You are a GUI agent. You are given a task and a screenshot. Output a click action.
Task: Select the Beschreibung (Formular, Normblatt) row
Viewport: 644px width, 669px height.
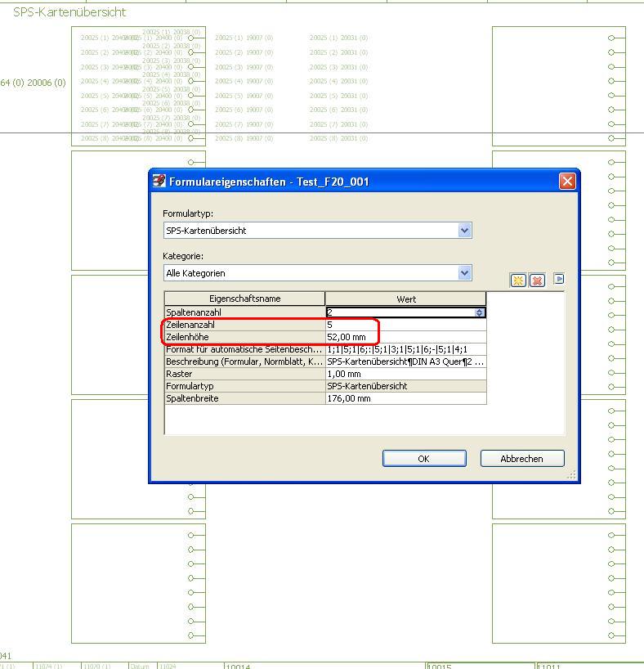coord(325,361)
